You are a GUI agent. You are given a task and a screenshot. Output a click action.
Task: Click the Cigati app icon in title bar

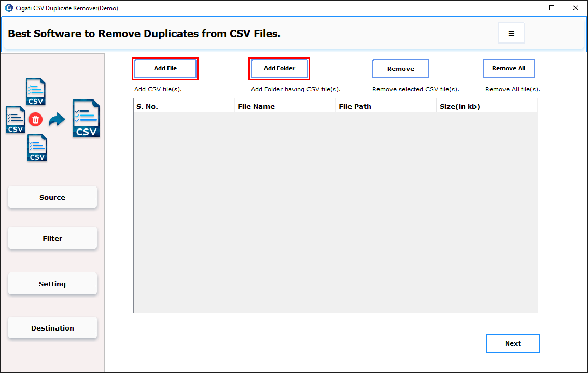tap(9, 8)
